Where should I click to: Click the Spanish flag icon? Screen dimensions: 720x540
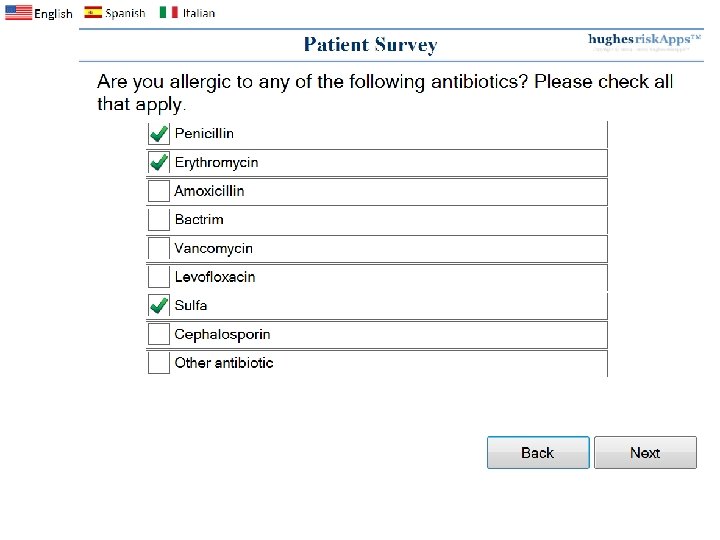[x=93, y=13]
